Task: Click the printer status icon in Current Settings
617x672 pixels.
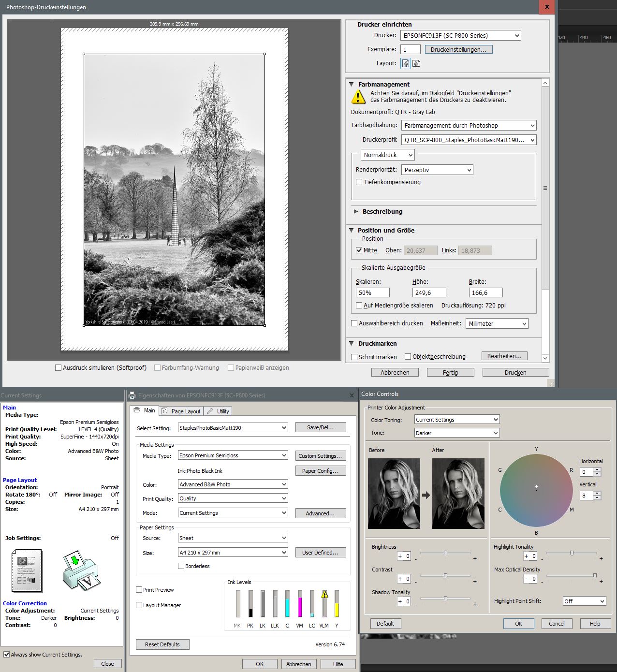Action: click(81, 570)
